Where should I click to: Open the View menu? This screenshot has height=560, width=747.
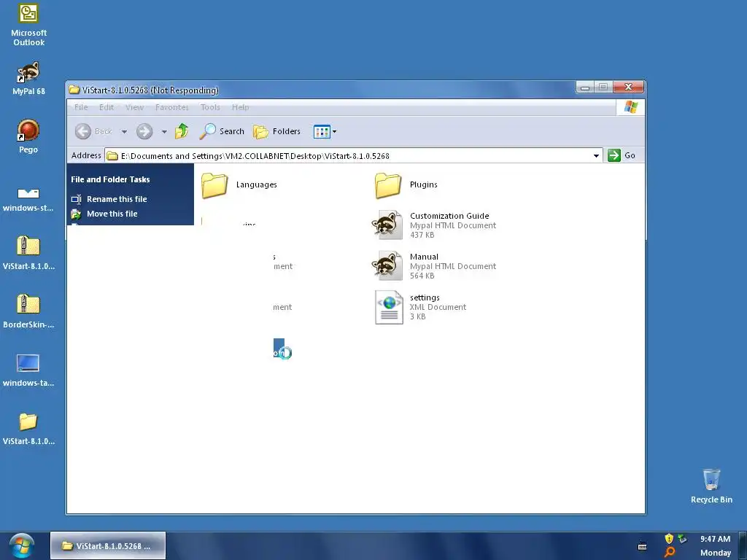(x=134, y=107)
